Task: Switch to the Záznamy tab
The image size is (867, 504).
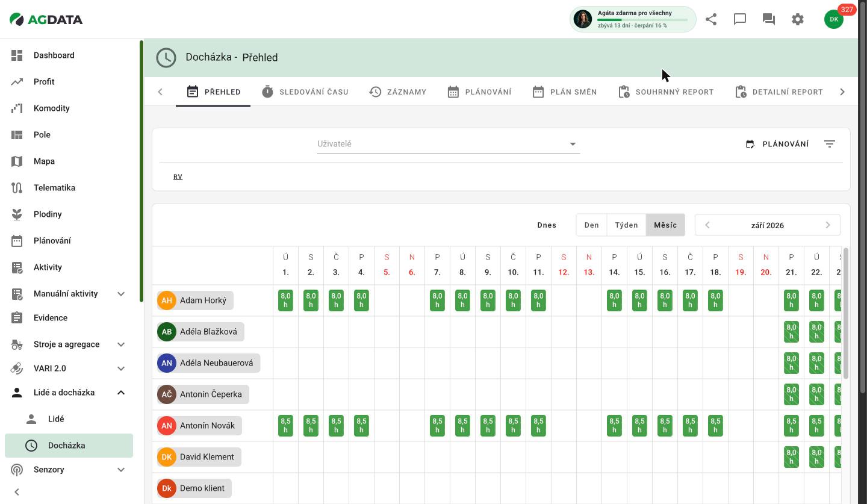Action: [398, 92]
